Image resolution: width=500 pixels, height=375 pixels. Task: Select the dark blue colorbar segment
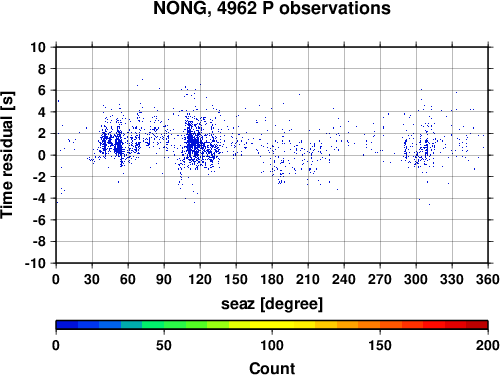(x=67, y=325)
